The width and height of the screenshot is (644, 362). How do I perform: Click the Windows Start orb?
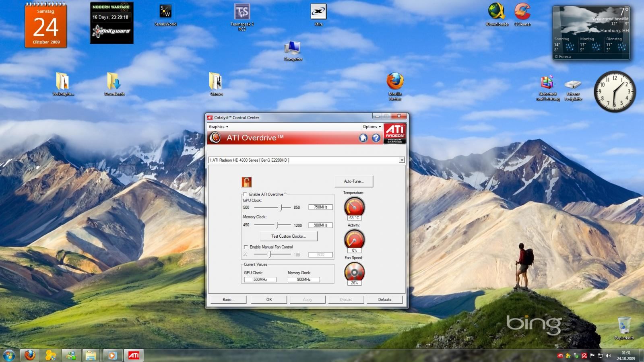[x=9, y=356]
